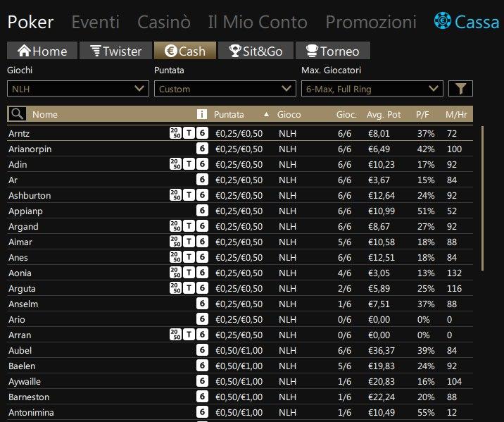This screenshot has height=422, width=504.
Task: Switch to the Twister tab
Action: point(115,51)
